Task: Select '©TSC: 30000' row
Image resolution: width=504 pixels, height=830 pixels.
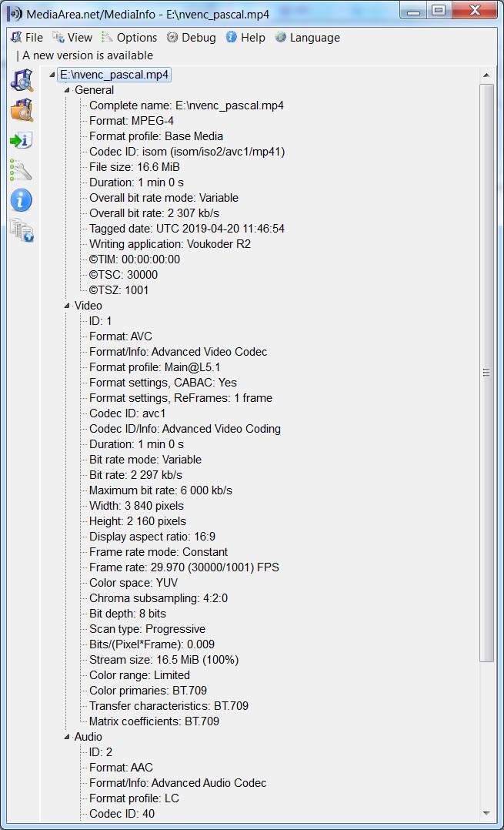Action: tap(123, 274)
